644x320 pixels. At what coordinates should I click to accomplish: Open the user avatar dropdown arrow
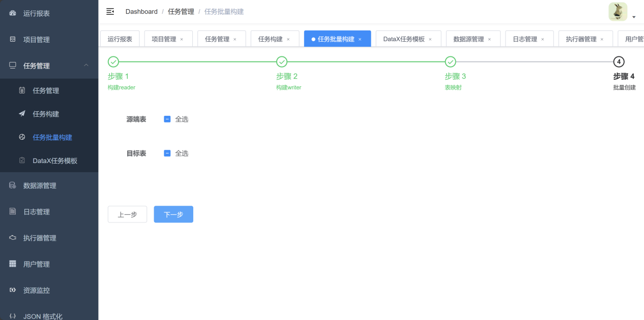point(634,17)
